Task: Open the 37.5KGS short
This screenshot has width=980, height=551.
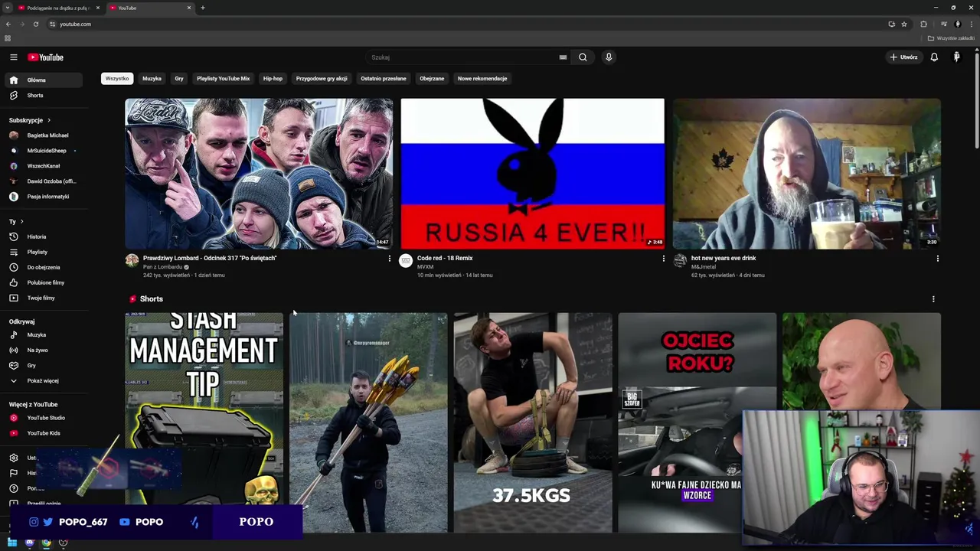Action: [533, 422]
